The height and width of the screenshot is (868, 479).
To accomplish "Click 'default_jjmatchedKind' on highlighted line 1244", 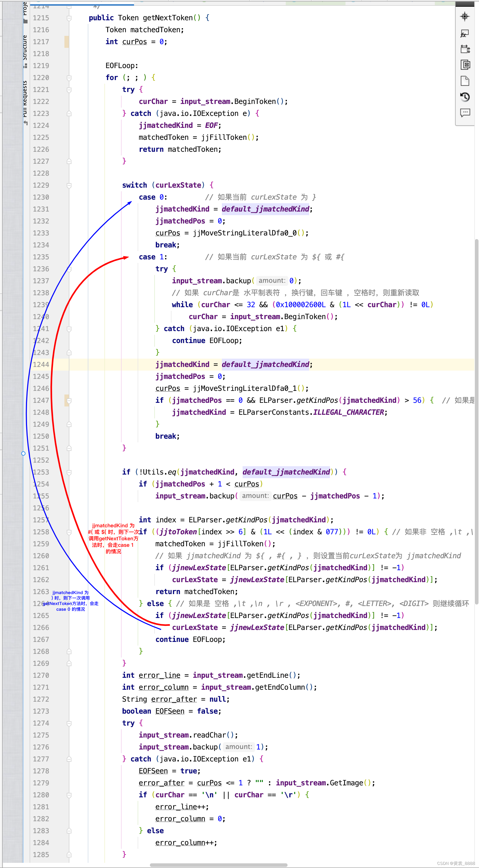I will pos(265,365).
